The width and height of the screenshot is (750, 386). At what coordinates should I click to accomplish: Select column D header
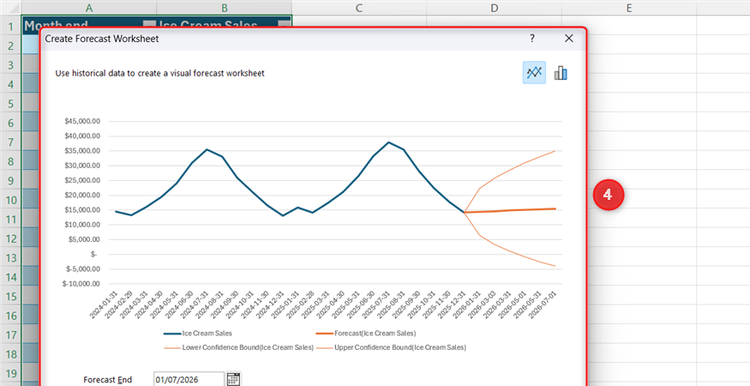pyautogui.click(x=494, y=7)
